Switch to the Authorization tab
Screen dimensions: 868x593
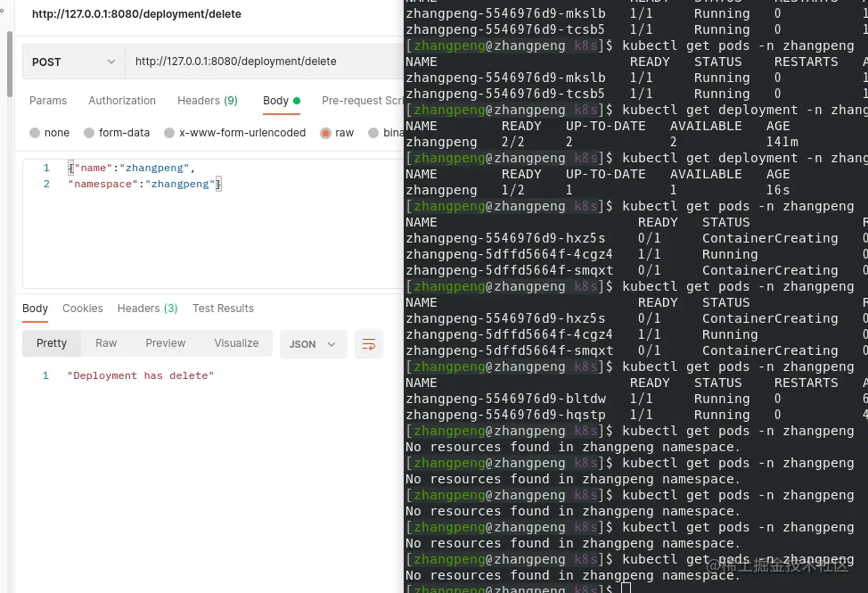(x=122, y=101)
